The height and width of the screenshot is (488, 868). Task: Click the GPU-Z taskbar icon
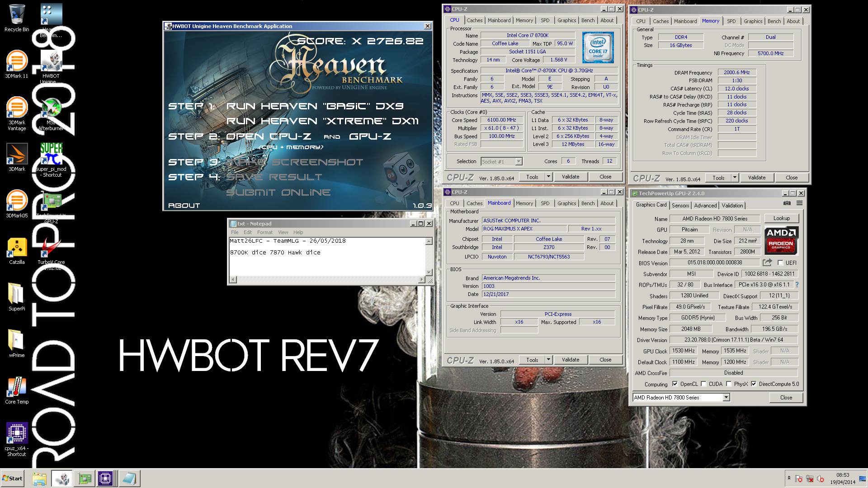(84, 479)
